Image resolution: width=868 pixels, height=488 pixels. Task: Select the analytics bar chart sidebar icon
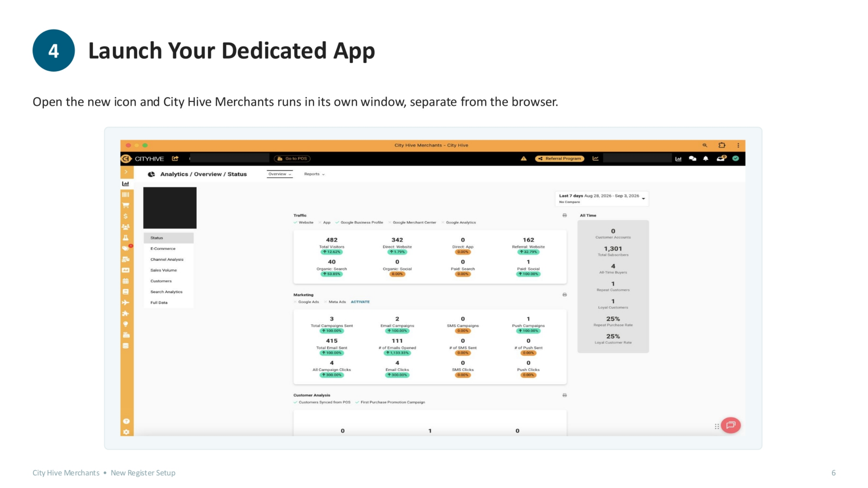click(x=125, y=184)
